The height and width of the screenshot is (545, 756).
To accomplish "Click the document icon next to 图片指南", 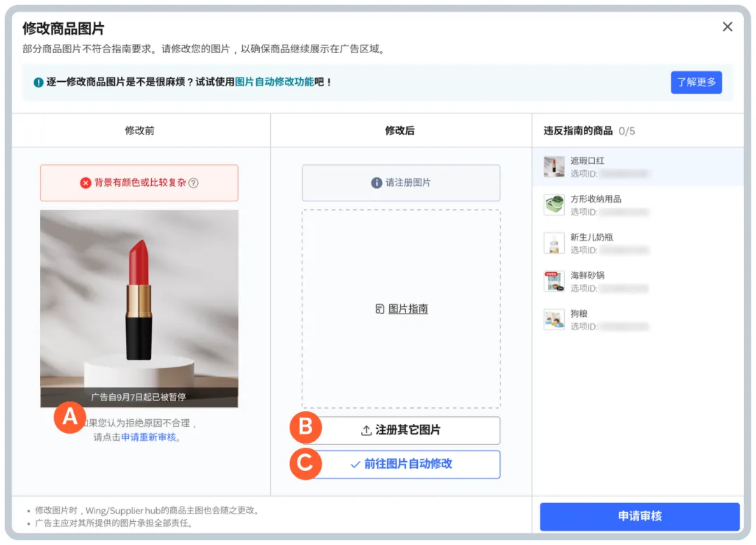I will (380, 308).
